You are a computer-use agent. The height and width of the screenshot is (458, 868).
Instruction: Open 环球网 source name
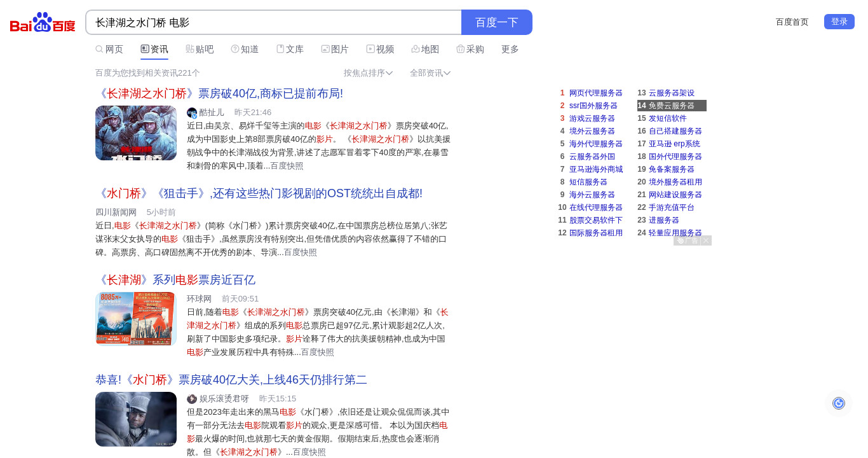(199, 299)
